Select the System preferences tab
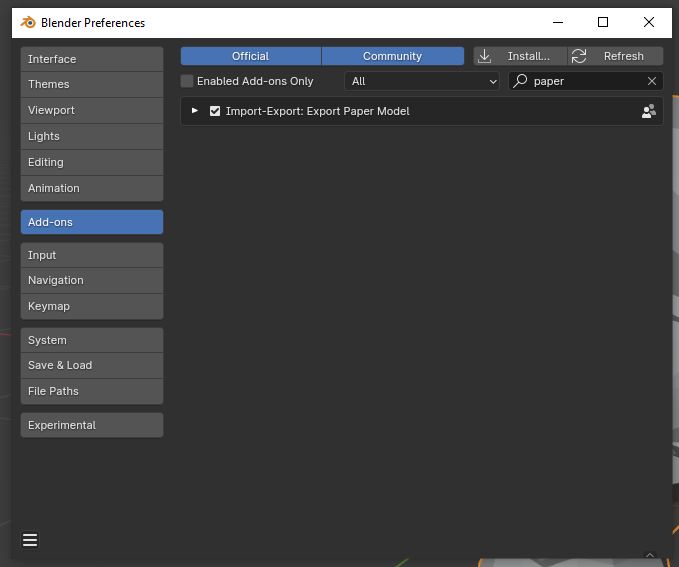This screenshot has height=567, width=679. pos(92,340)
